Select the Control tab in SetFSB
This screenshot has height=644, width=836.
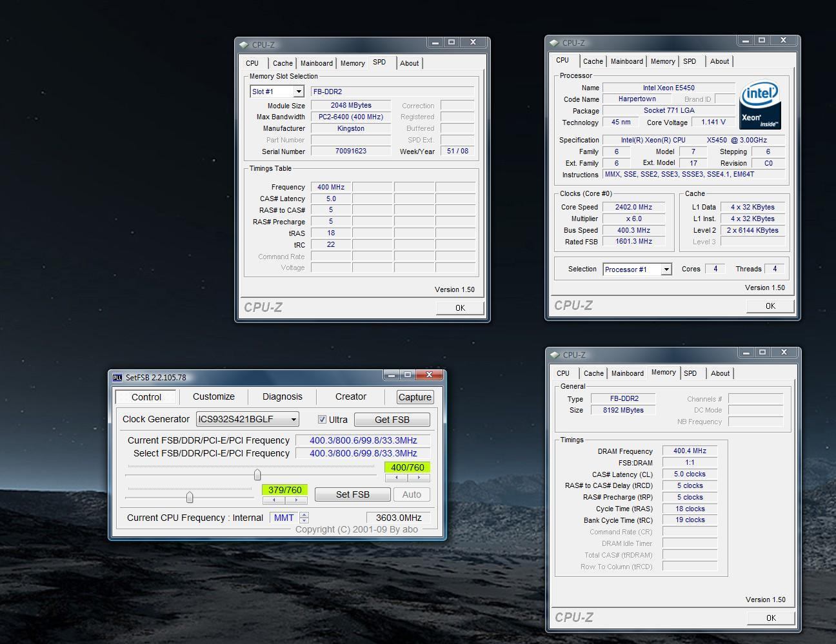click(146, 397)
